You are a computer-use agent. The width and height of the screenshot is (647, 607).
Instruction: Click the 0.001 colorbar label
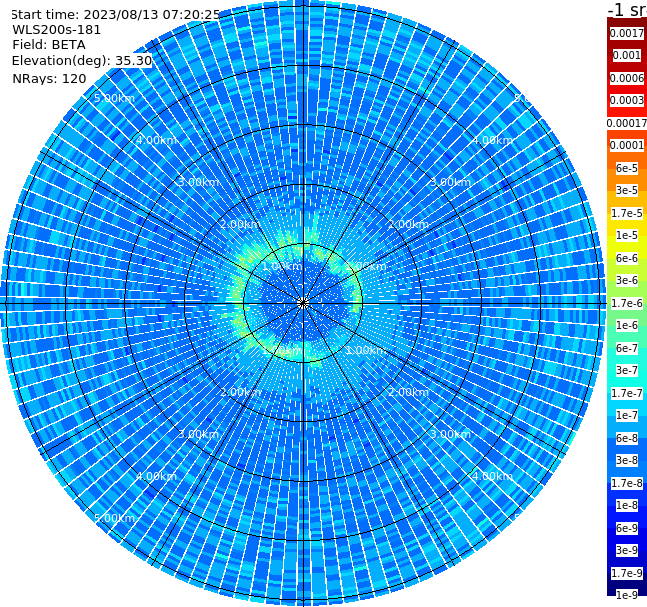(627, 55)
